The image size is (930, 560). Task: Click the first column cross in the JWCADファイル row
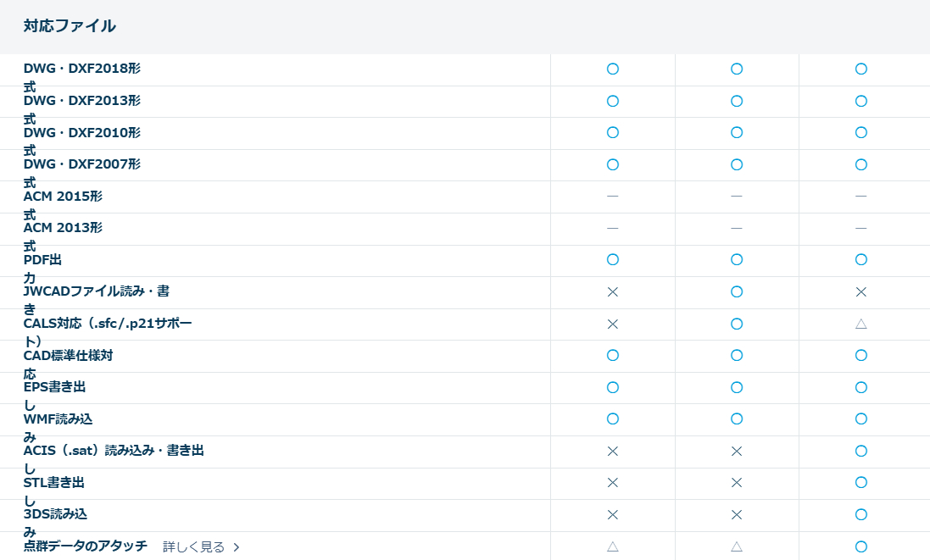613,291
